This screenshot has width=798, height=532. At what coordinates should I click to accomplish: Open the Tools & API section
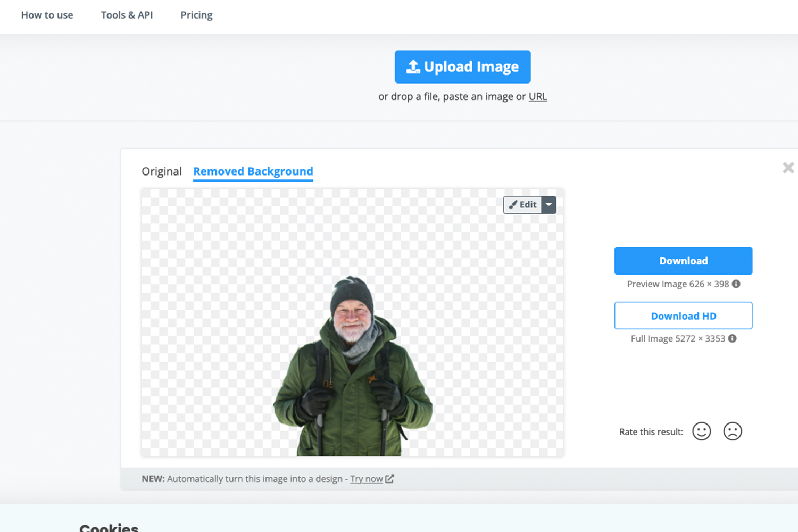tap(127, 15)
